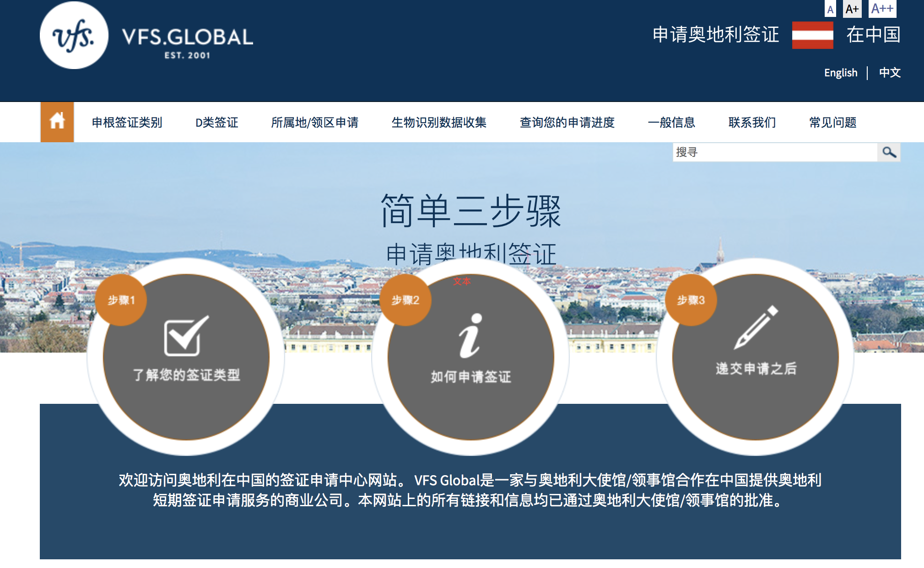
Task: Select medium font size A+
Action: coord(852,9)
